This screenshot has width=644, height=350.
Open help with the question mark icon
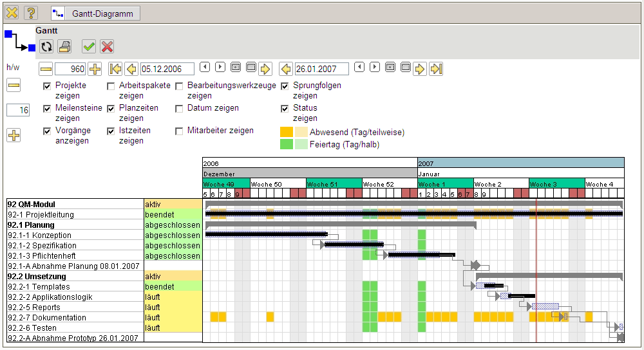tap(31, 12)
